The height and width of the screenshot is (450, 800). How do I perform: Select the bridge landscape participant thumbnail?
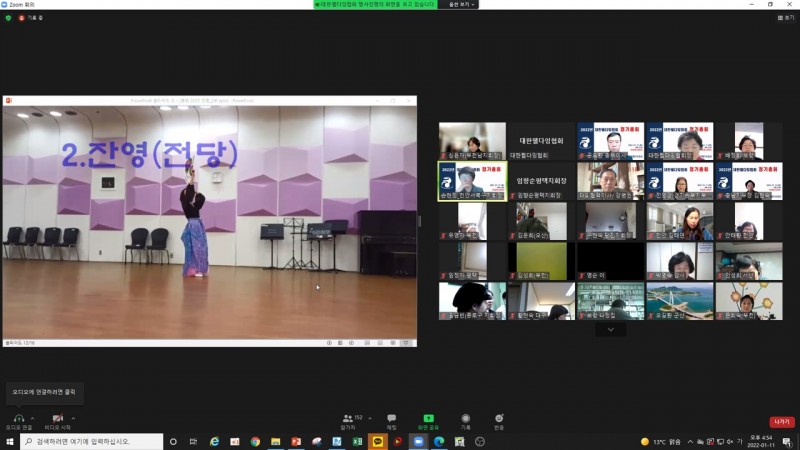click(679, 300)
